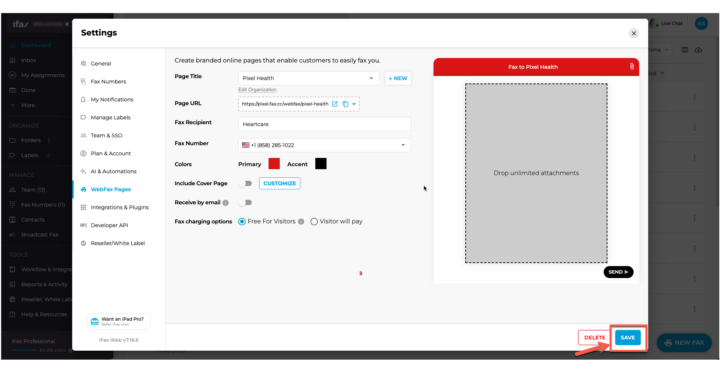Click the SEND button in preview
720x369 pixels.
(x=618, y=272)
